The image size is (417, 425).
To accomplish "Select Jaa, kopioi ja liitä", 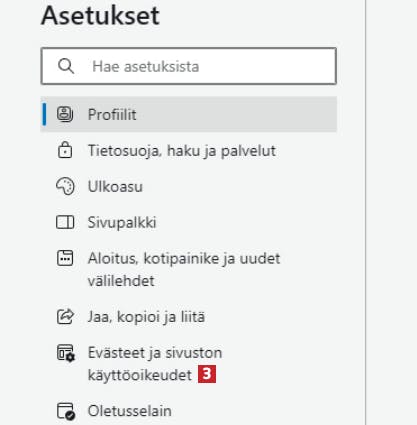I will pos(189,317).
